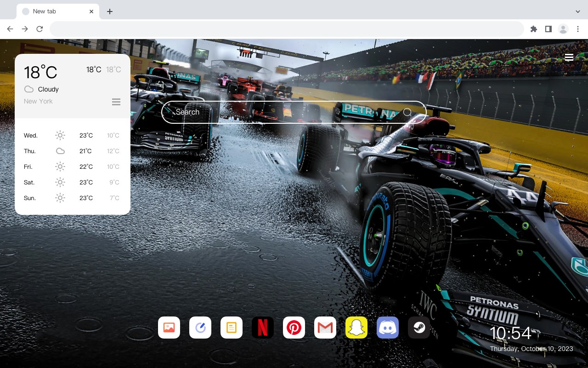This screenshot has width=588, height=368.
Task: Go forward to next page
Action: click(x=25, y=29)
